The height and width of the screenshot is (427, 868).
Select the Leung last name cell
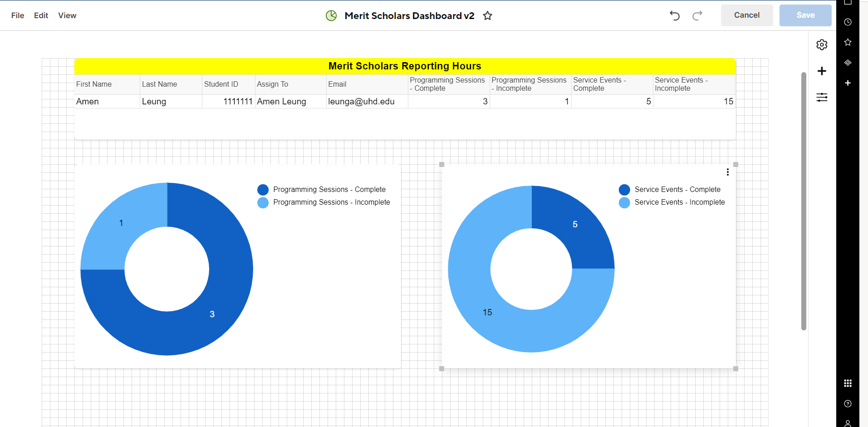[x=171, y=102]
